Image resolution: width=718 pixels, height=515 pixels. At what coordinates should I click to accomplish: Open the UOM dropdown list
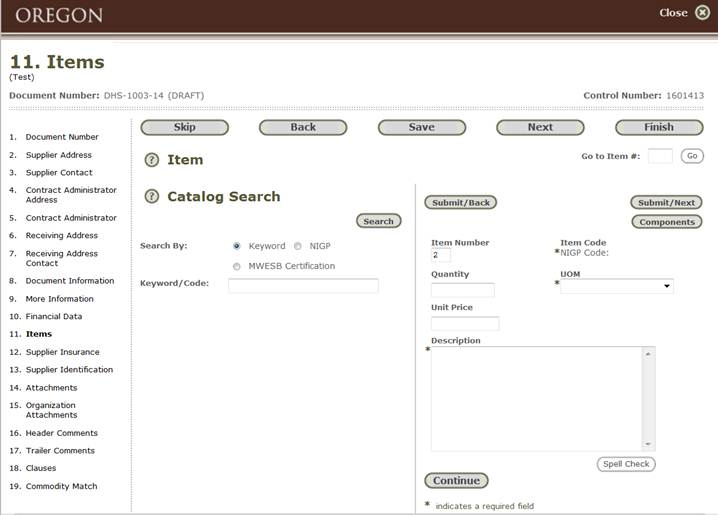pyautogui.click(x=616, y=286)
